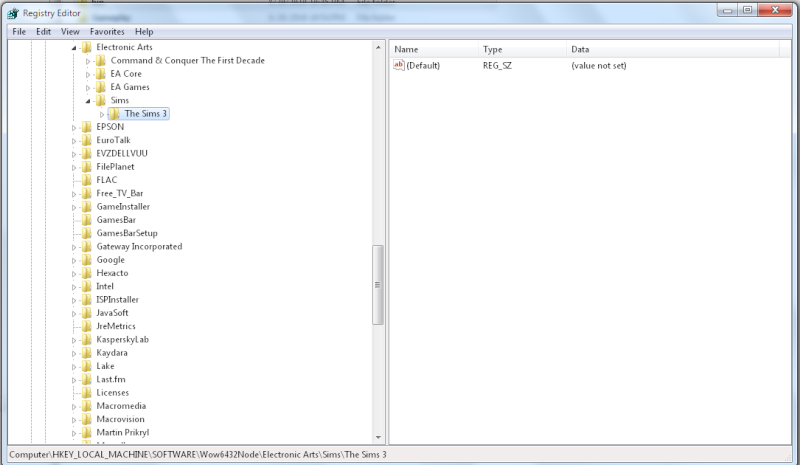Viewport: 800px width, 465px height.
Task: Collapse the Sims key
Action: pos(88,101)
